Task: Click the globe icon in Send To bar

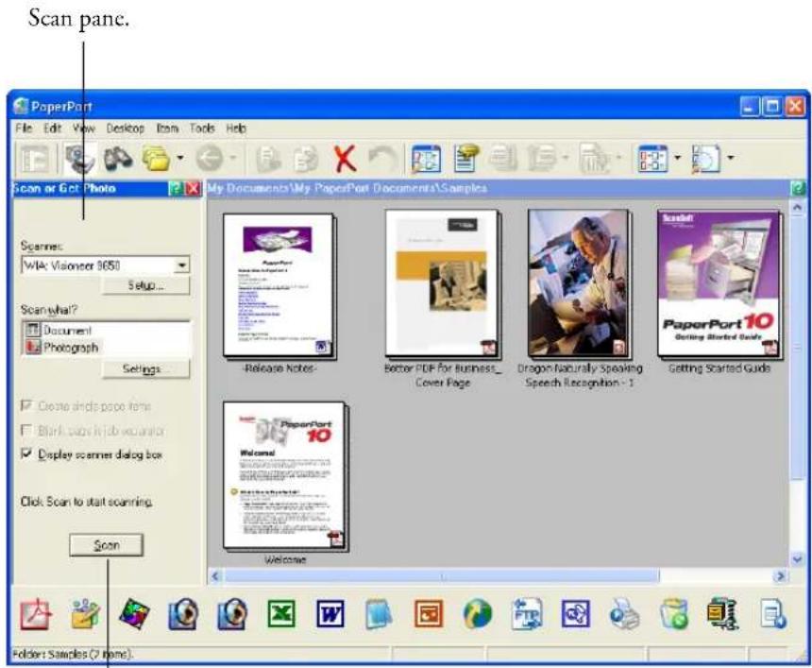Action: coord(477,615)
